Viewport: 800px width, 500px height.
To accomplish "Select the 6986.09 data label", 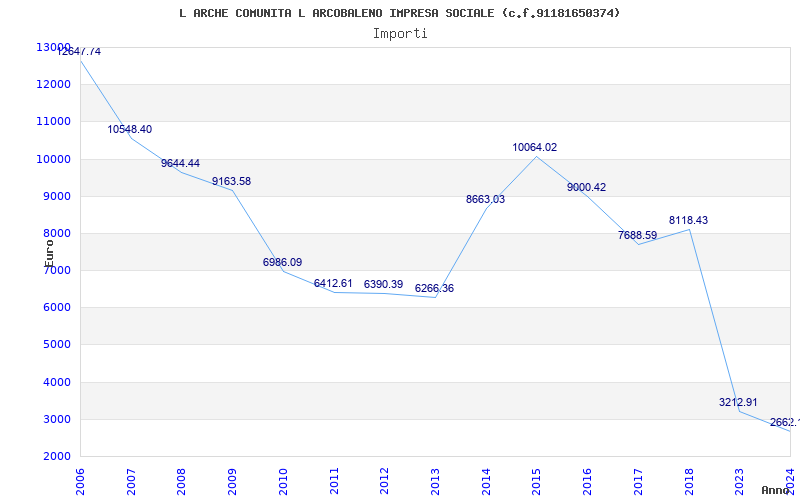I will (282, 262).
